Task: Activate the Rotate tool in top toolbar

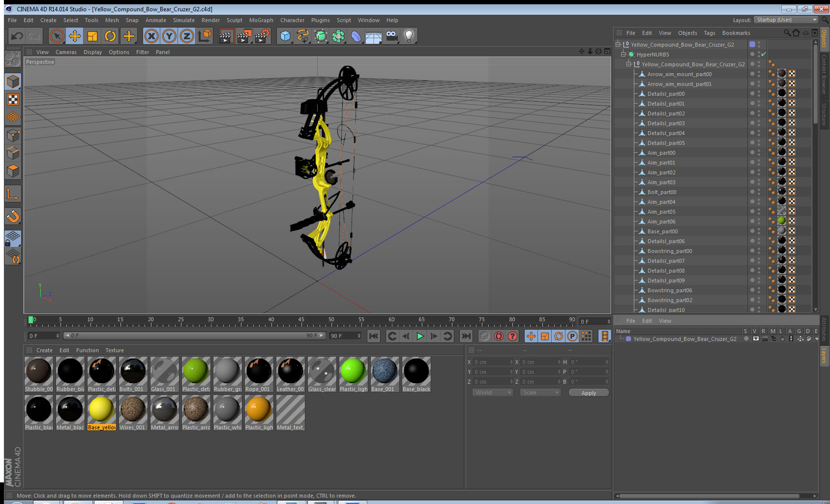Action: point(111,36)
